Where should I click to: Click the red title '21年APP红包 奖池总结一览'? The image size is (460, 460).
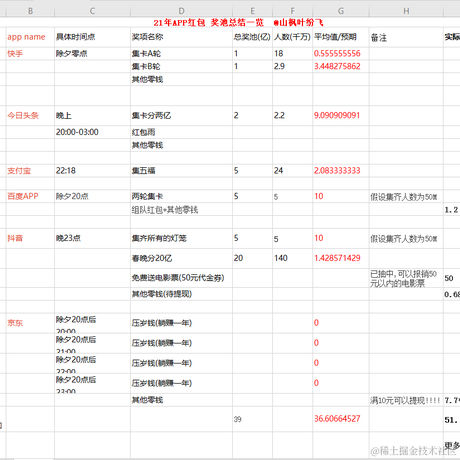tap(208, 23)
